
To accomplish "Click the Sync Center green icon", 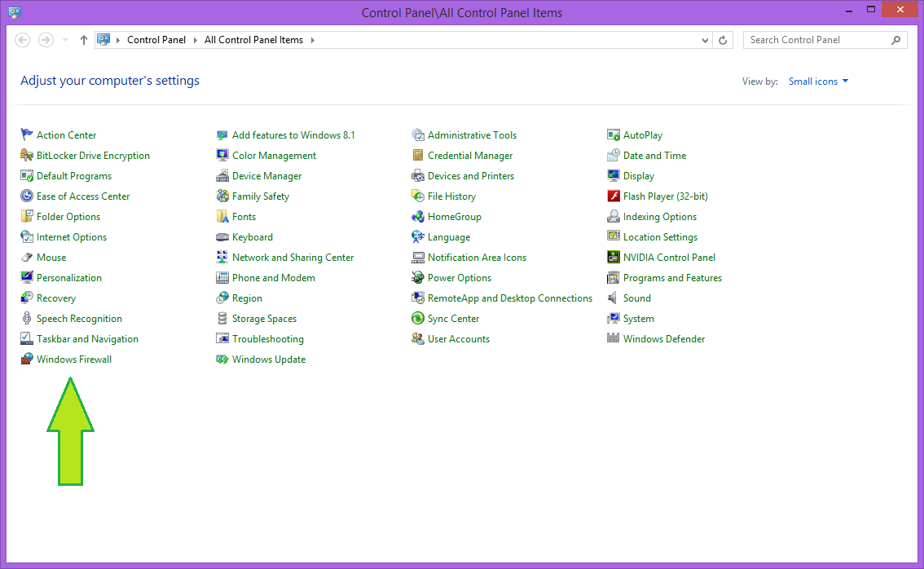I will point(418,319).
